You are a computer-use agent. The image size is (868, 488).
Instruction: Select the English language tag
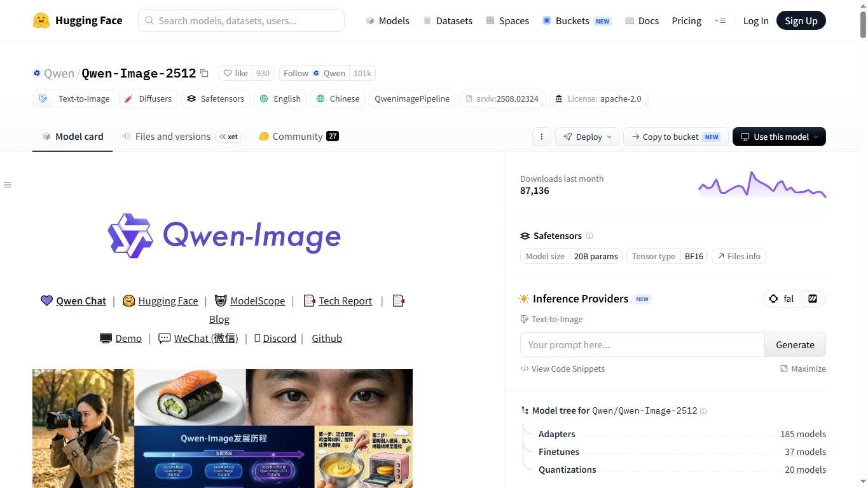[280, 98]
